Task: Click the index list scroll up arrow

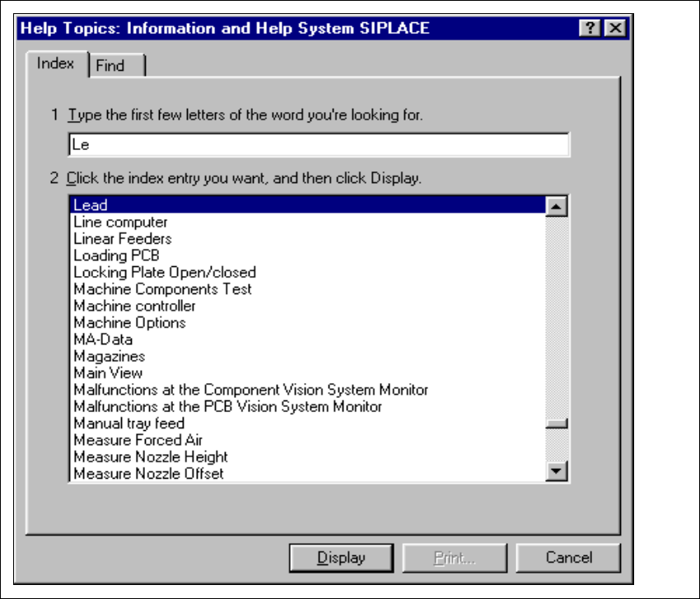Action: 556,206
